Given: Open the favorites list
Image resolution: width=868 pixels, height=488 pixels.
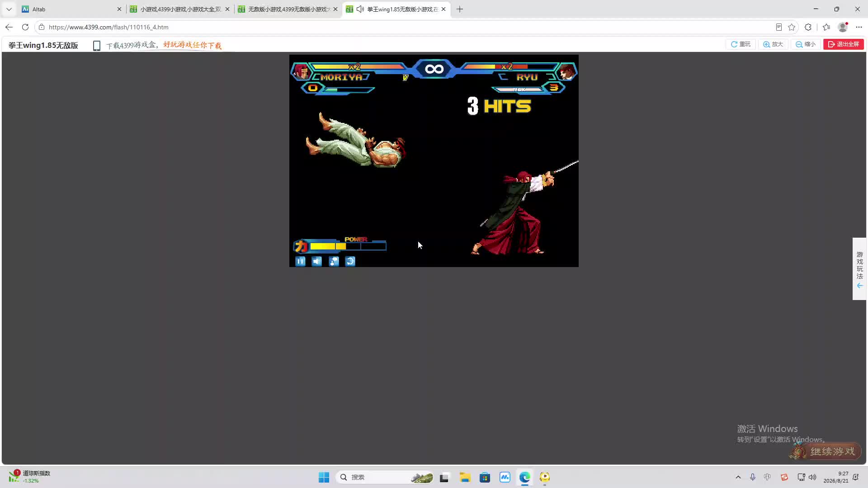Looking at the screenshot, I should coord(826,27).
